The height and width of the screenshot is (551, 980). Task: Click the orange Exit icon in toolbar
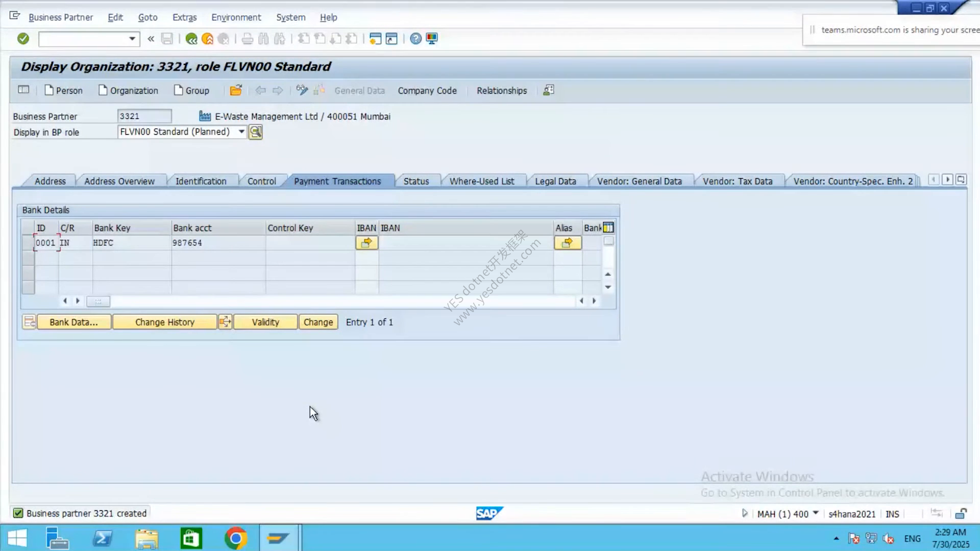(207, 39)
